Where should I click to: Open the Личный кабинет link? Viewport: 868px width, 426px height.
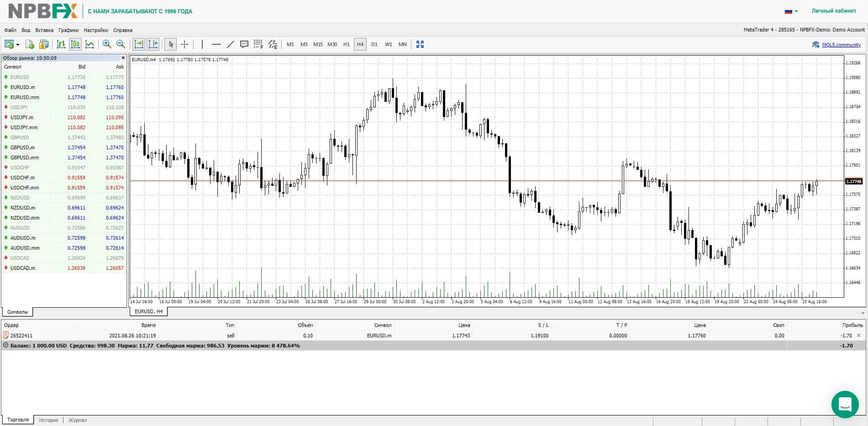834,11
